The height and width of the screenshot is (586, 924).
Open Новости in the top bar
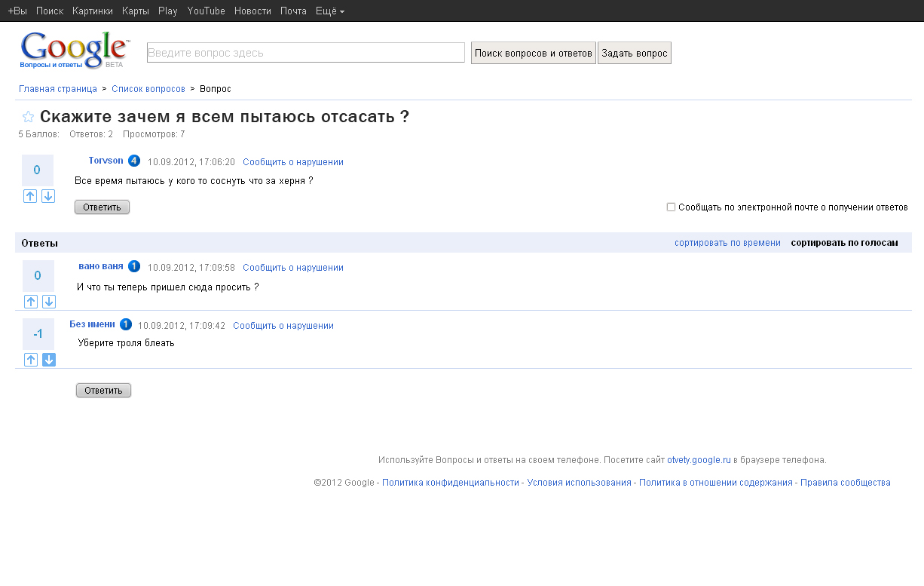pos(252,11)
